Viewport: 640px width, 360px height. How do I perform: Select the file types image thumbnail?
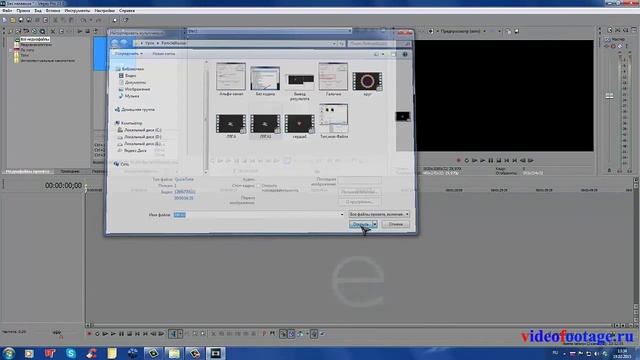pyautogui.click(x=333, y=118)
